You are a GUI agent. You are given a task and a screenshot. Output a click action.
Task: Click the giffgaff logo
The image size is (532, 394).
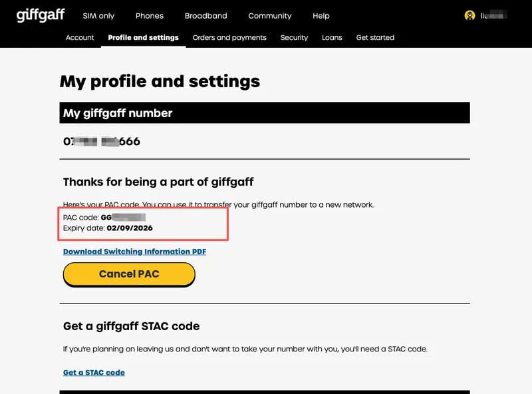41,15
